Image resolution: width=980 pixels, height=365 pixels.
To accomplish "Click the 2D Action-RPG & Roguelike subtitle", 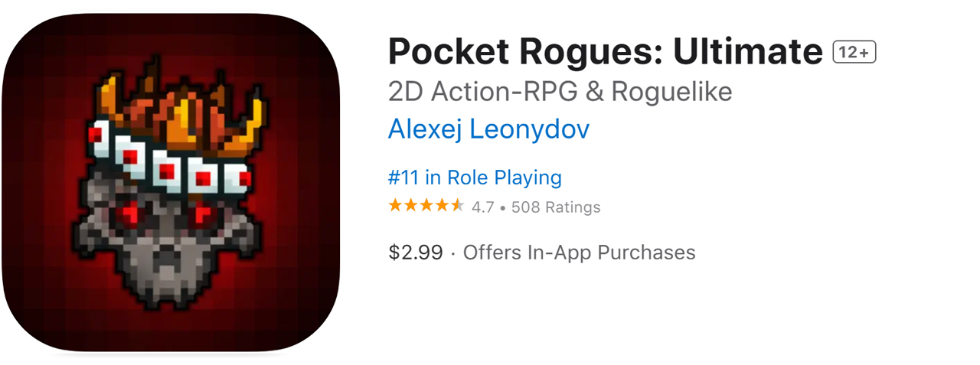I will [x=560, y=92].
